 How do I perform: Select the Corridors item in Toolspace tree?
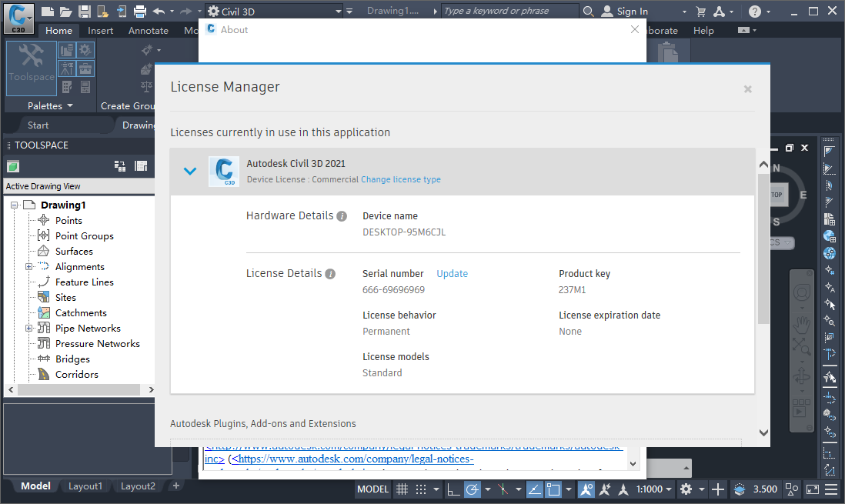pos(76,374)
